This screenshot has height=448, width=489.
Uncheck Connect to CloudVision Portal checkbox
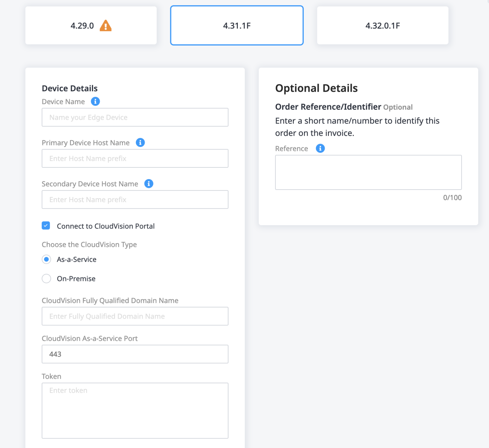click(x=46, y=226)
